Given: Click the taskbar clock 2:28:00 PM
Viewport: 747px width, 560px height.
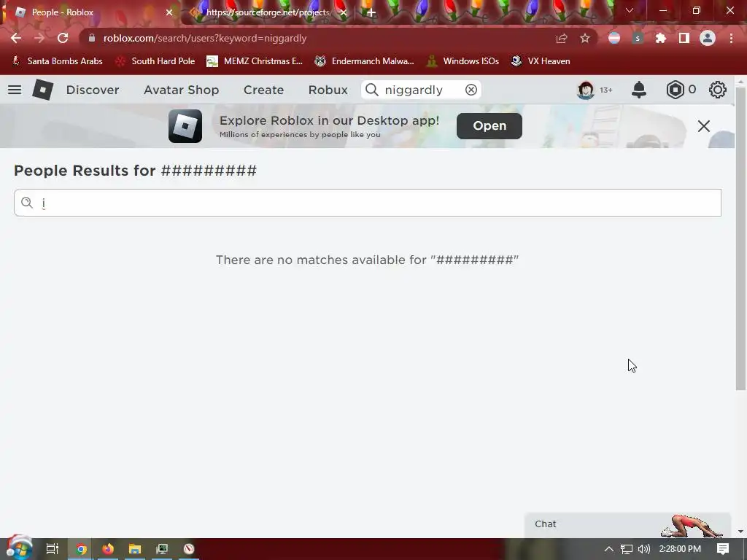Looking at the screenshot, I should click(x=680, y=549).
